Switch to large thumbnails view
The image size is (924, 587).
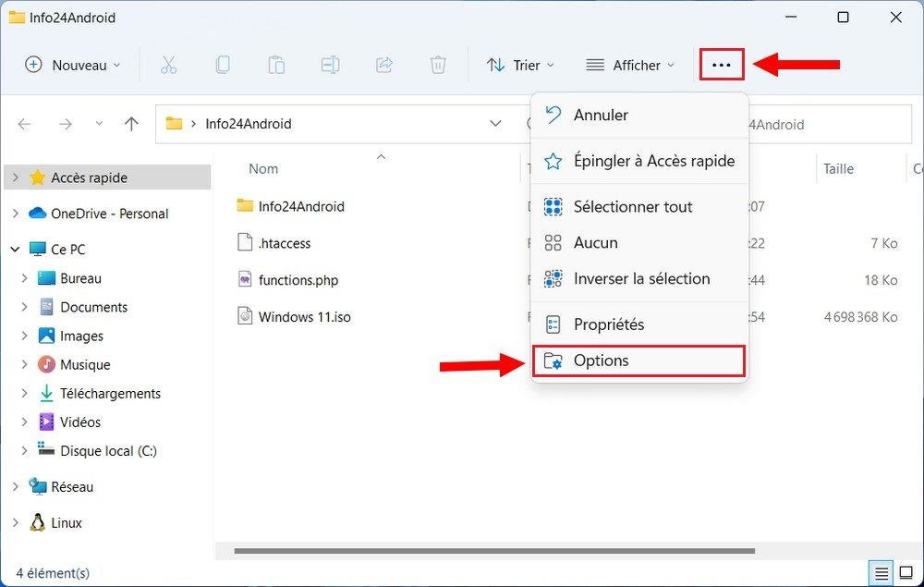point(906,572)
